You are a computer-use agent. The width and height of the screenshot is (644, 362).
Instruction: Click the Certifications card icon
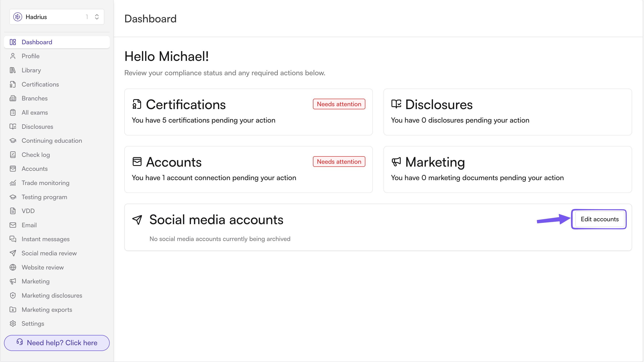(137, 104)
